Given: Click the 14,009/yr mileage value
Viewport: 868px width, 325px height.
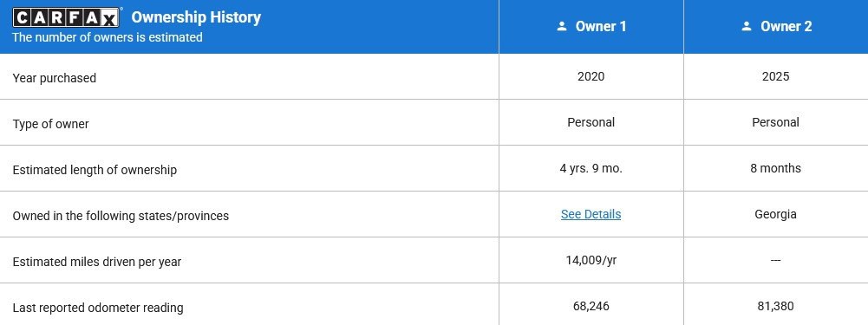Looking at the screenshot, I should [x=591, y=260].
